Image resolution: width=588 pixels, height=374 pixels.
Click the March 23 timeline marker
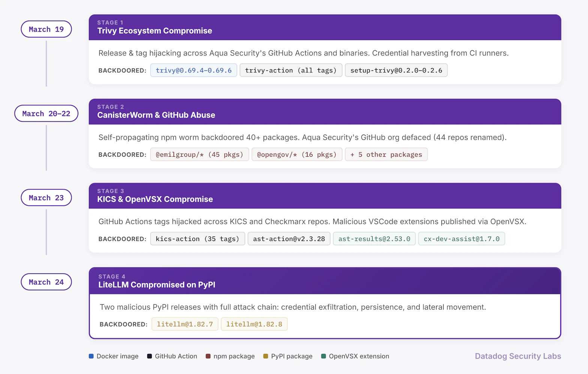coord(46,198)
